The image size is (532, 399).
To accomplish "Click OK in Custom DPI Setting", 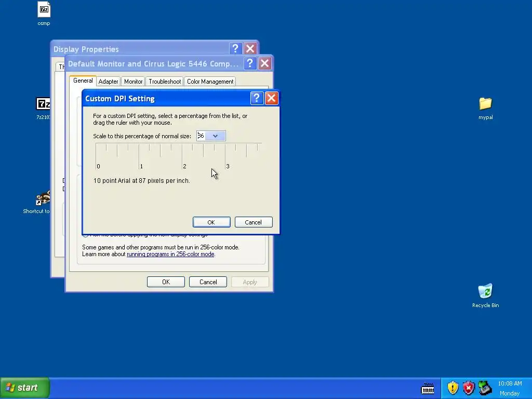I will 211,222.
